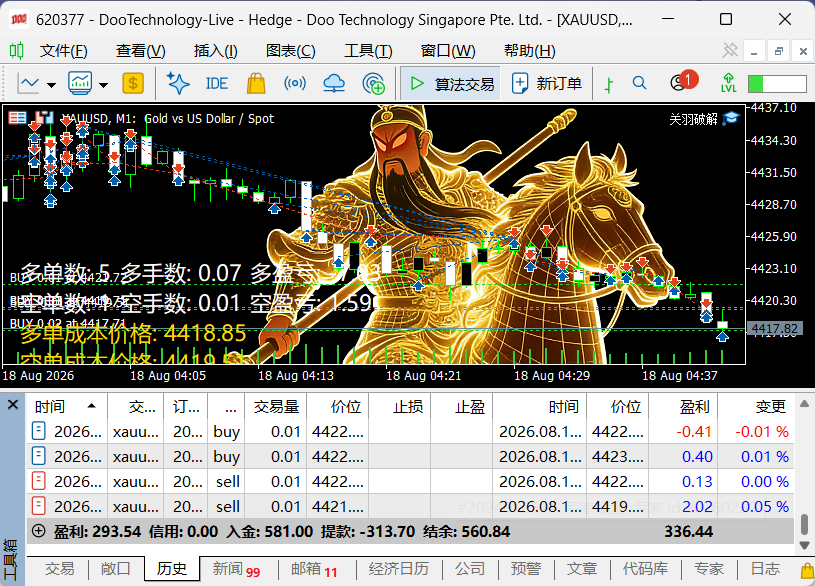Select the buy row with 0.40 profit

[x=411, y=457]
